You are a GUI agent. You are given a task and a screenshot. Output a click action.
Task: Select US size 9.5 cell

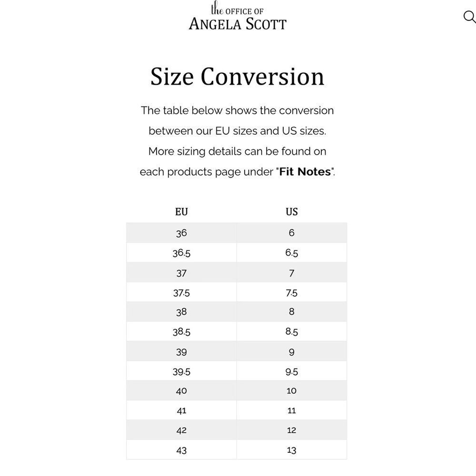(292, 371)
